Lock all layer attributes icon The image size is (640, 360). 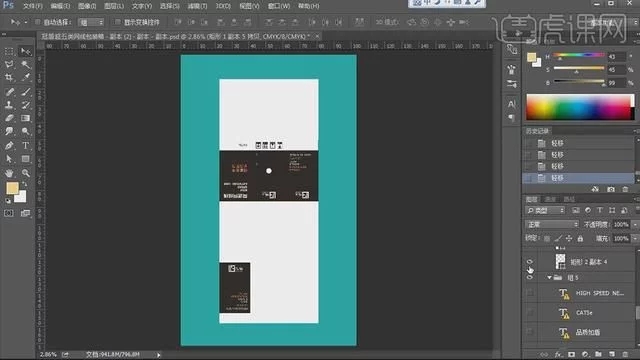click(x=580, y=238)
